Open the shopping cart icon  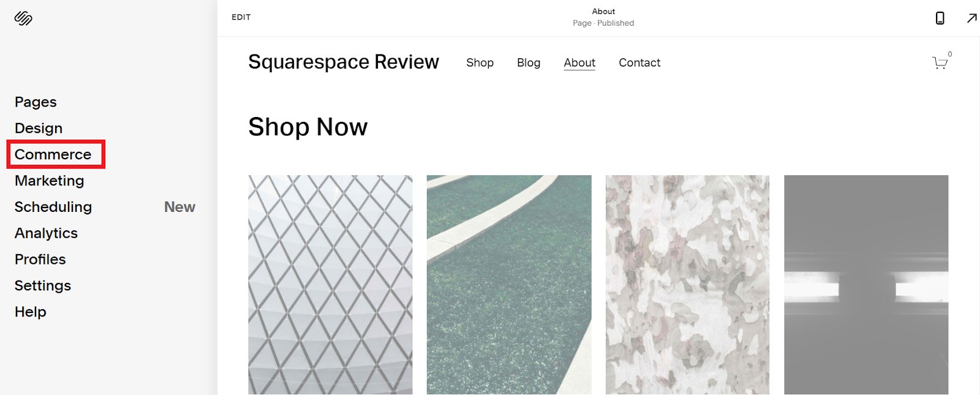tap(940, 62)
